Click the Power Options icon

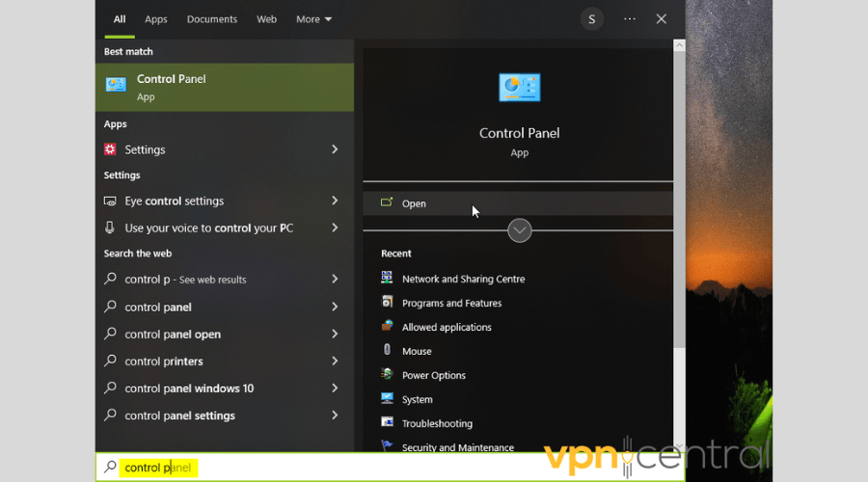point(387,374)
